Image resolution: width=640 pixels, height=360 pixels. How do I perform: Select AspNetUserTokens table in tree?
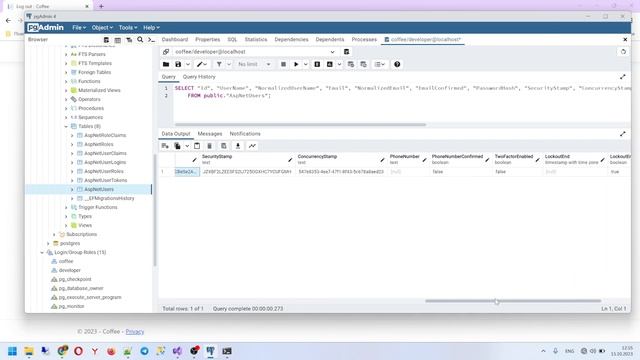(x=106, y=180)
